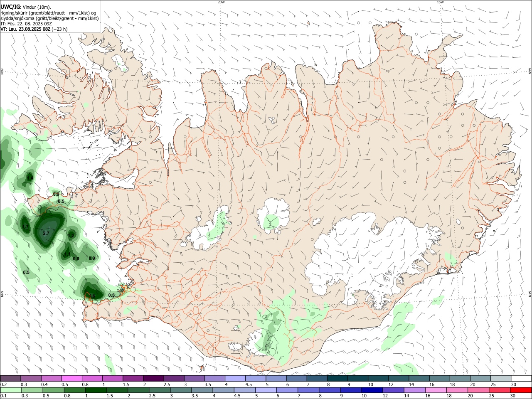This screenshot has width=532, height=399.
Task: Click the '2.5' label in the top legend row
Action: [x=167, y=384]
